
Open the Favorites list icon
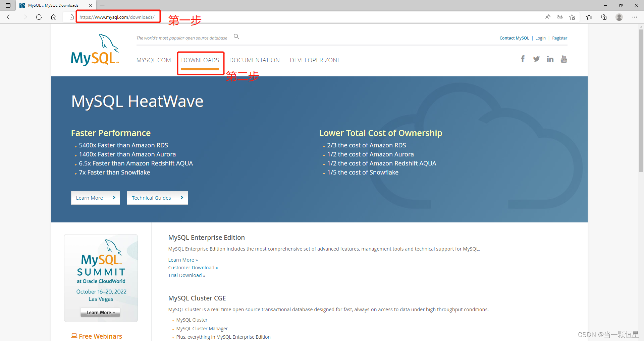[589, 17]
